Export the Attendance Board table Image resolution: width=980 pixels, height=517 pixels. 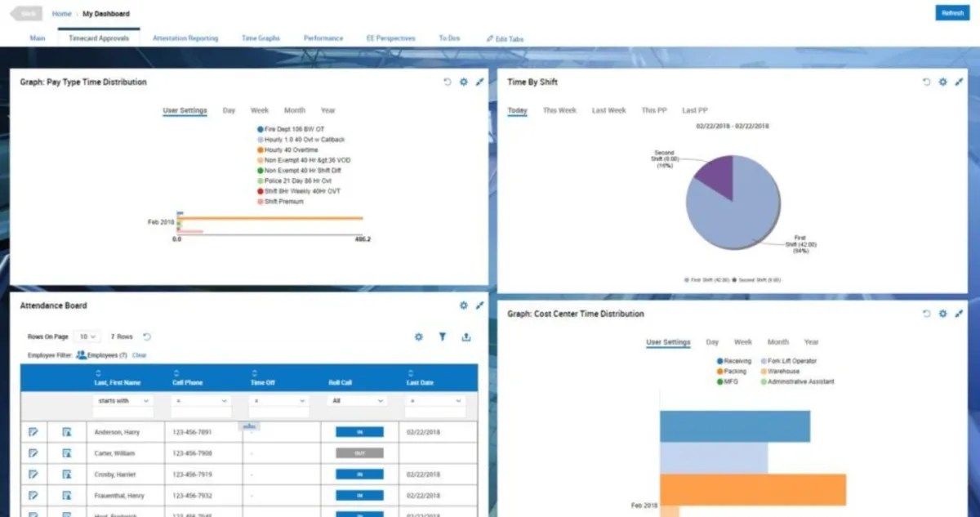466,336
